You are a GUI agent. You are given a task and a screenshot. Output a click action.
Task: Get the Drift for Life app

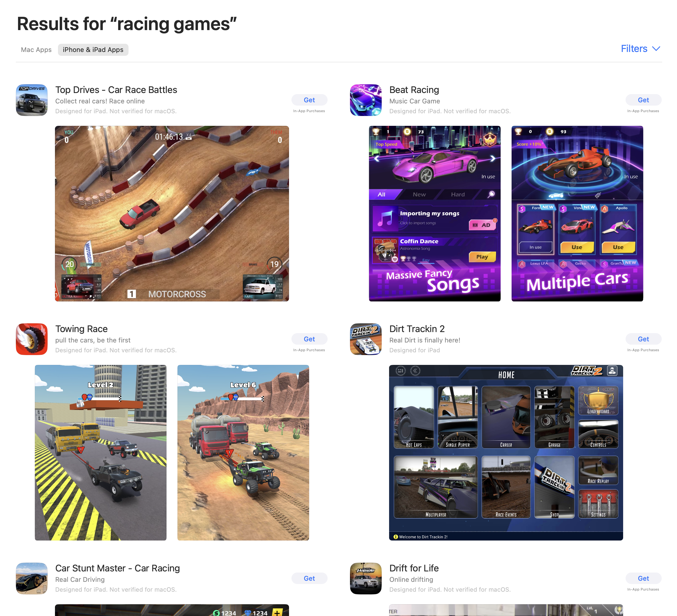(643, 578)
